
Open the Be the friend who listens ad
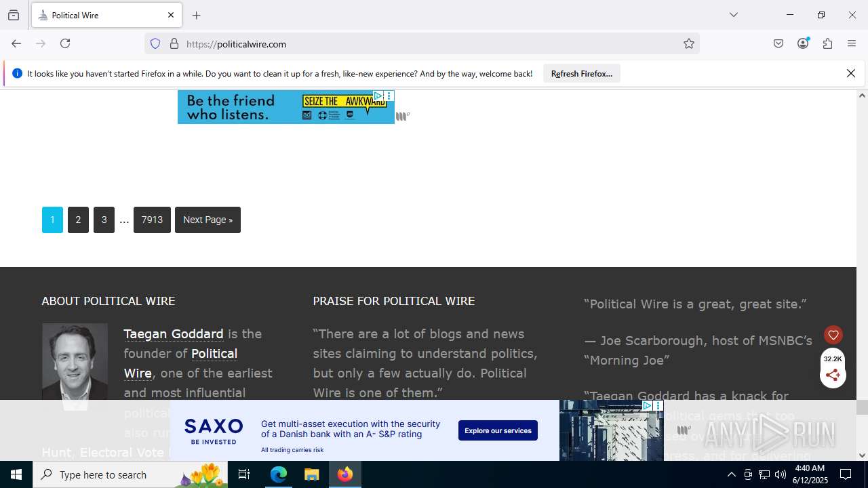point(286,107)
